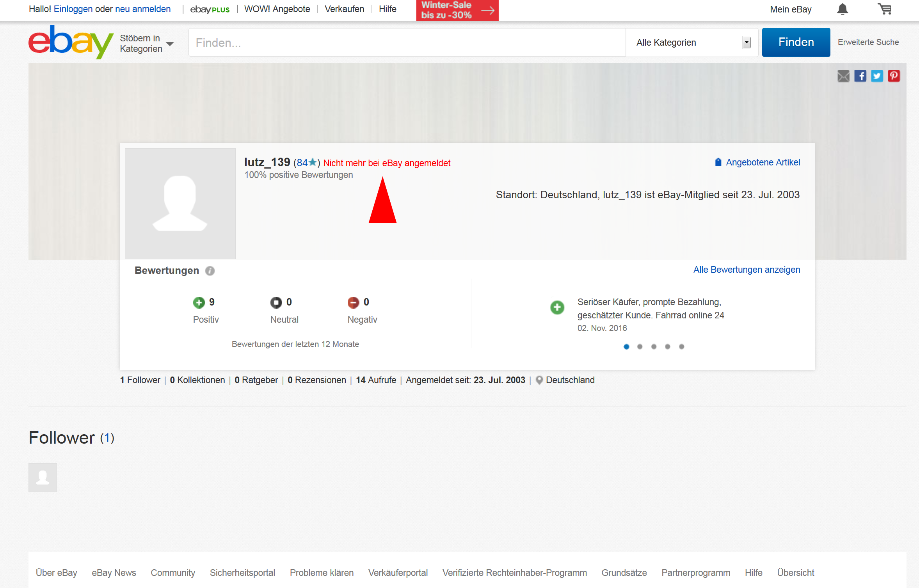Click the Deutschland location pin icon

click(x=539, y=380)
